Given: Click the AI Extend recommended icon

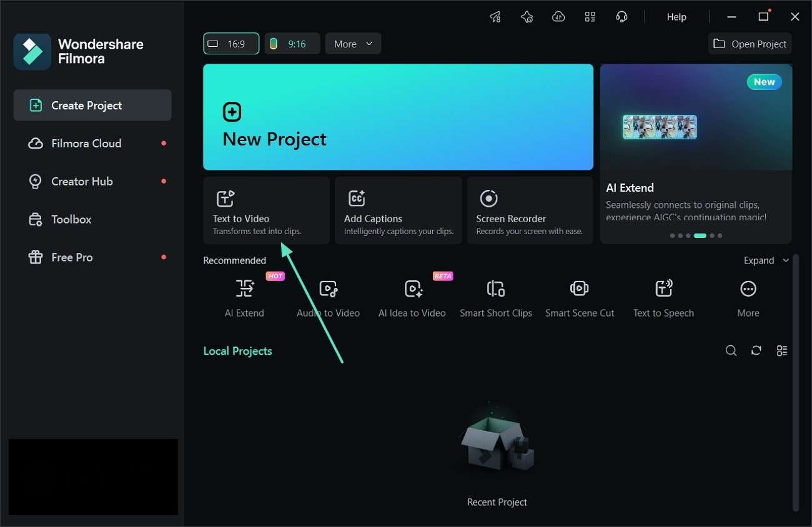Looking at the screenshot, I should coord(245,288).
